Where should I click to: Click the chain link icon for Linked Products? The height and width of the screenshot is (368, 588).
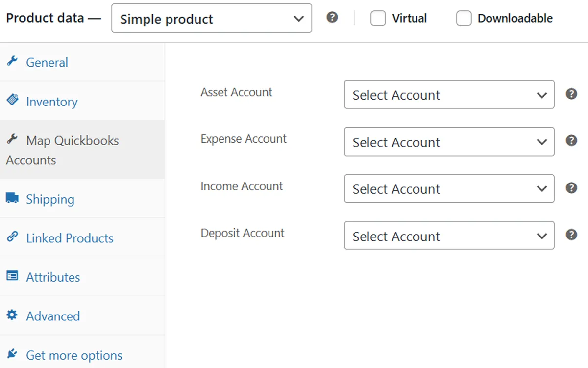14,238
